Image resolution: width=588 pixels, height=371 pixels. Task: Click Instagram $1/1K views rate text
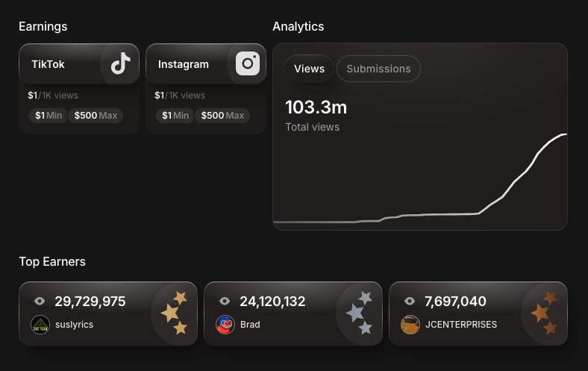[180, 96]
